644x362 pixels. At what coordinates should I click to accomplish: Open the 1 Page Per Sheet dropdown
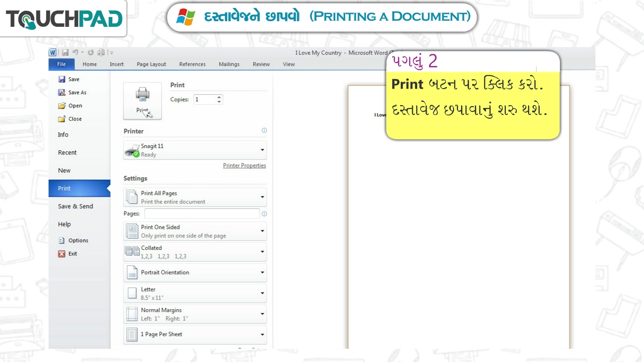tap(195, 335)
